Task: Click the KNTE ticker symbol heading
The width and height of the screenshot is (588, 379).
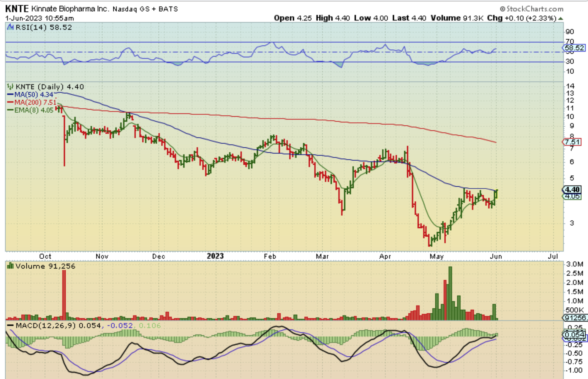Action: [17, 9]
